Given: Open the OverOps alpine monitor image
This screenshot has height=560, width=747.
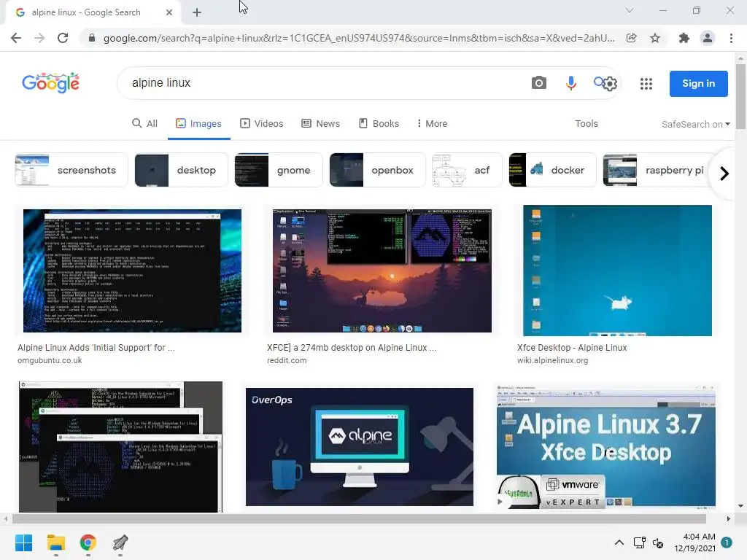Looking at the screenshot, I should (360, 447).
